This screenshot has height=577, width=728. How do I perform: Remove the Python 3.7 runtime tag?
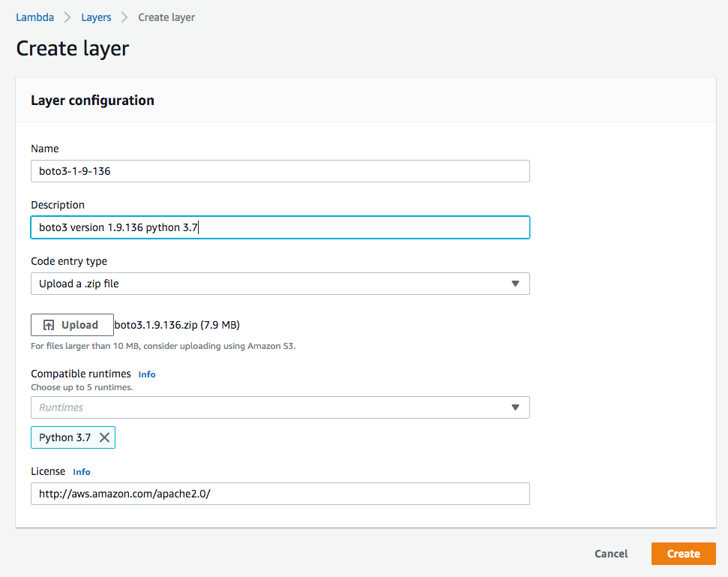coord(104,437)
